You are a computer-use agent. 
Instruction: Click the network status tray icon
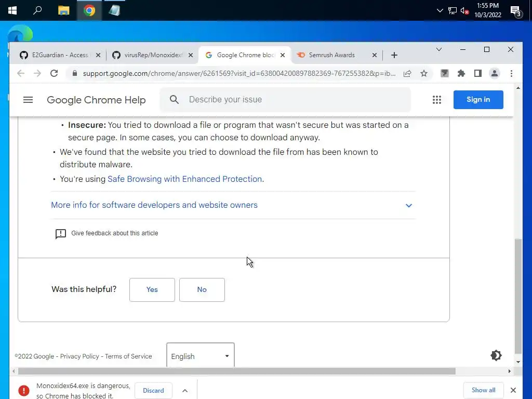coord(453,10)
